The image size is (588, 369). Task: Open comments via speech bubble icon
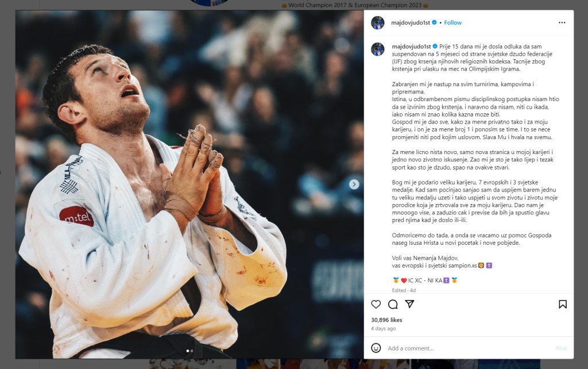click(393, 304)
